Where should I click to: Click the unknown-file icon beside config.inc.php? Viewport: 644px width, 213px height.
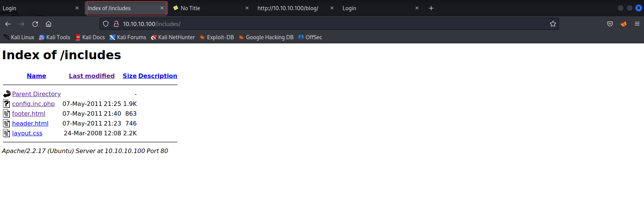[6, 104]
